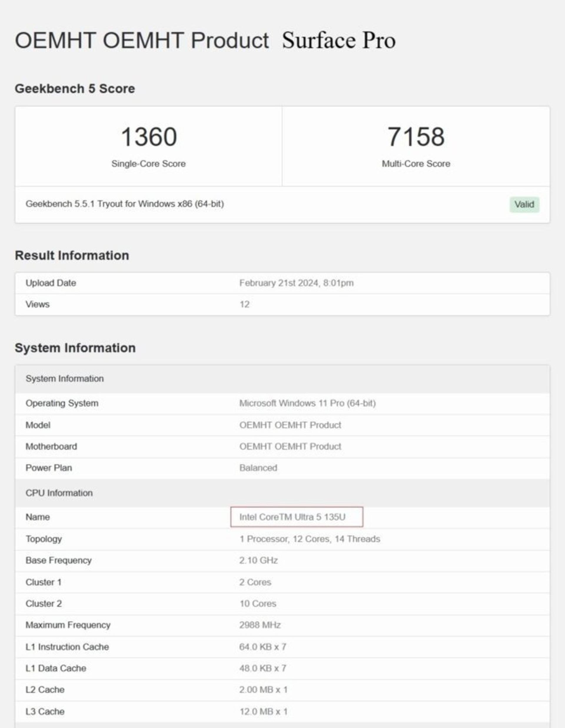The image size is (565, 728).
Task: Click the OEMHT OEMHT Product page title
Action: (142, 40)
